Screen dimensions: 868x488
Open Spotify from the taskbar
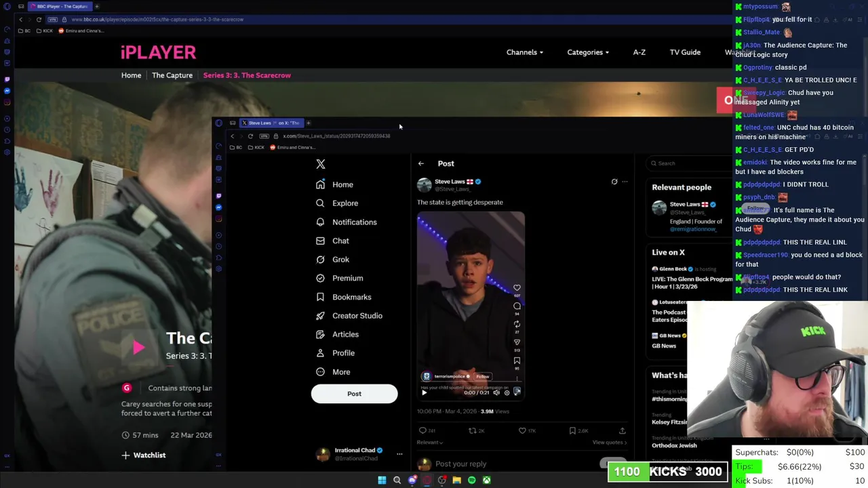pyautogui.click(x=472, y=480)
